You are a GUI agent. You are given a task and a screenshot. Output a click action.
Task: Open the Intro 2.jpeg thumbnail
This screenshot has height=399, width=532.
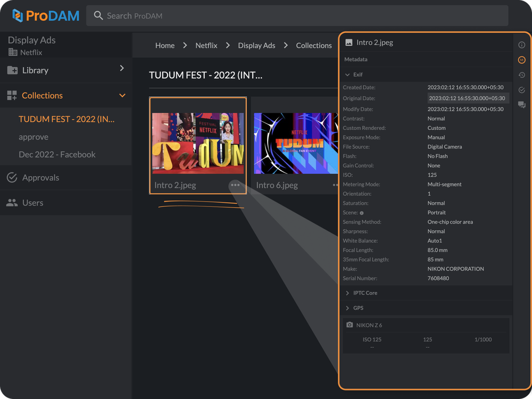coord(198,143)
